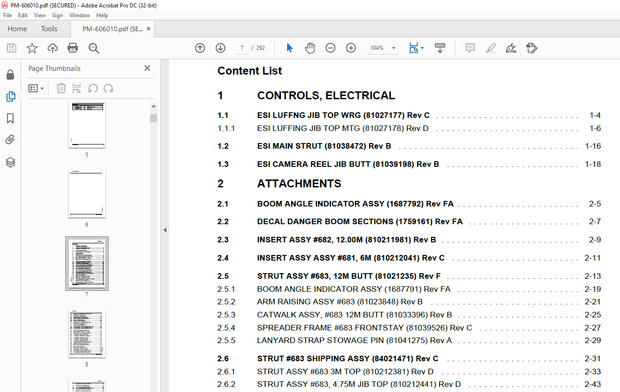Open the Window menu
The width and height of the screenshot is (620, 392).
coord(79,15)
